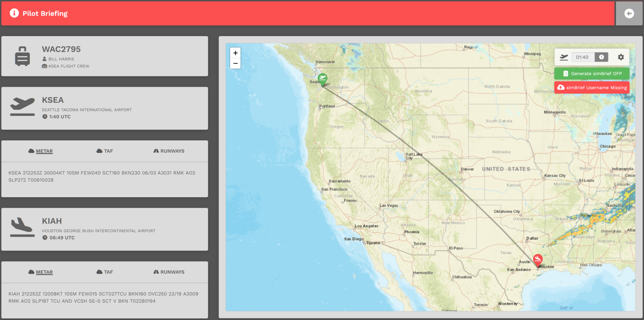The image size is (644, 320).
Task: Click Seattle Tacoma International Airport name
Action: coord(87,110)
